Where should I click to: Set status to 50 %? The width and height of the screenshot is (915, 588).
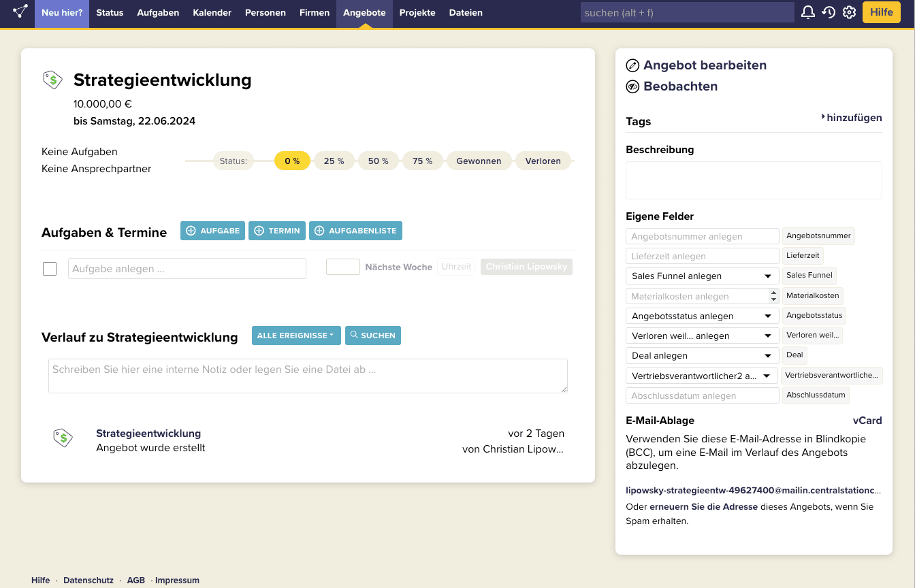click(x=378, y=161)
